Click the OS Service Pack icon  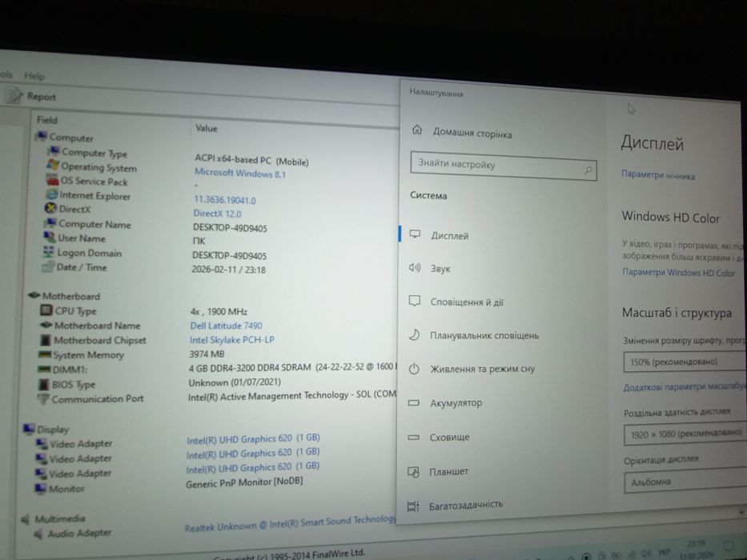(52, 180)
